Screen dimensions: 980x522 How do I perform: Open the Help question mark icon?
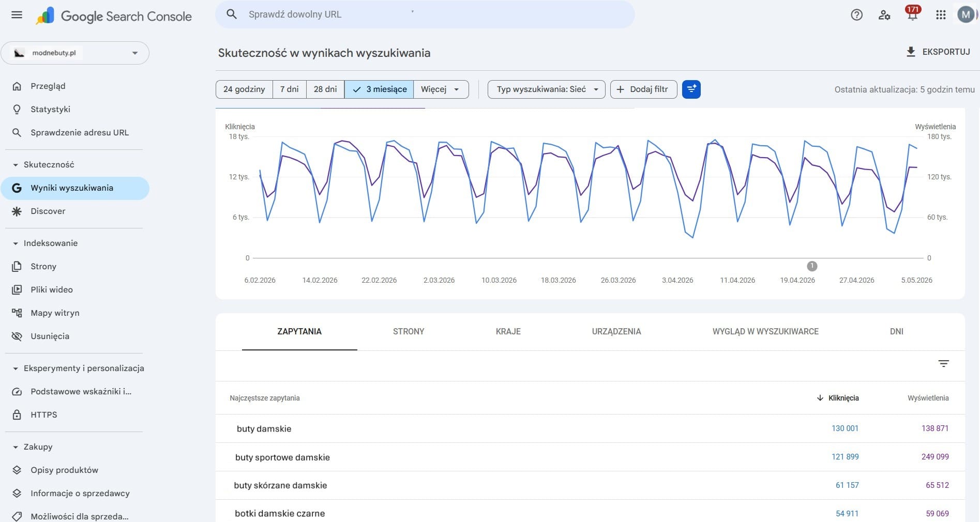(856, 15)
